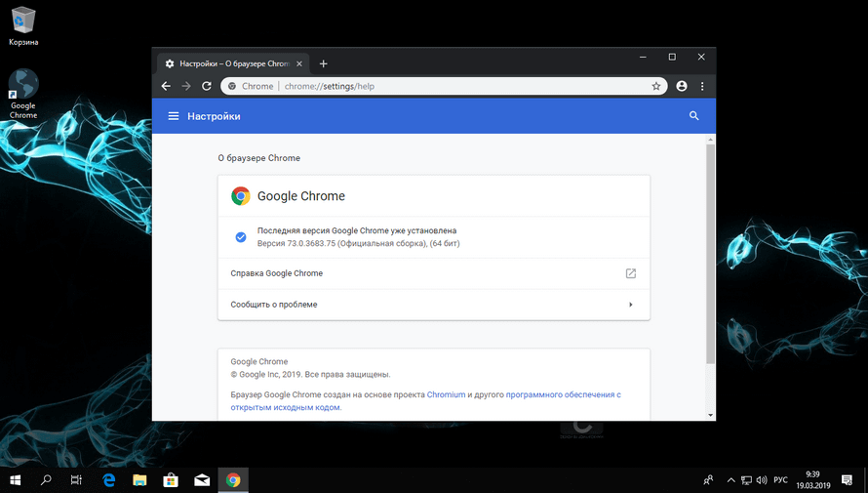Open the notification center icon
This screenshot has width=868, height=493.
847,479
